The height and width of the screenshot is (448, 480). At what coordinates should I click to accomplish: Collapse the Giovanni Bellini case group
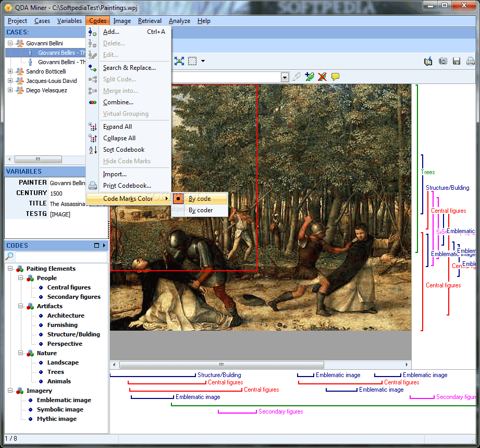click(10, 43)
